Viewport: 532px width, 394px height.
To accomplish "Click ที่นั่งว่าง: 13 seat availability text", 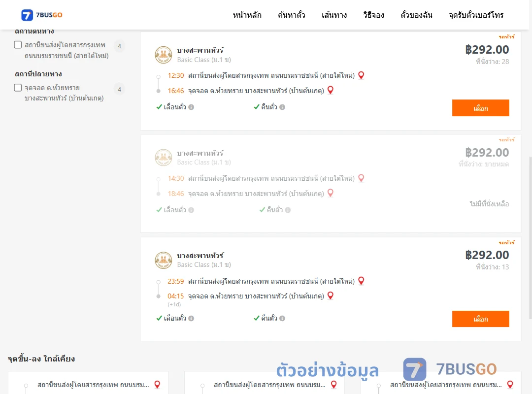I will [x=492, y=267].
